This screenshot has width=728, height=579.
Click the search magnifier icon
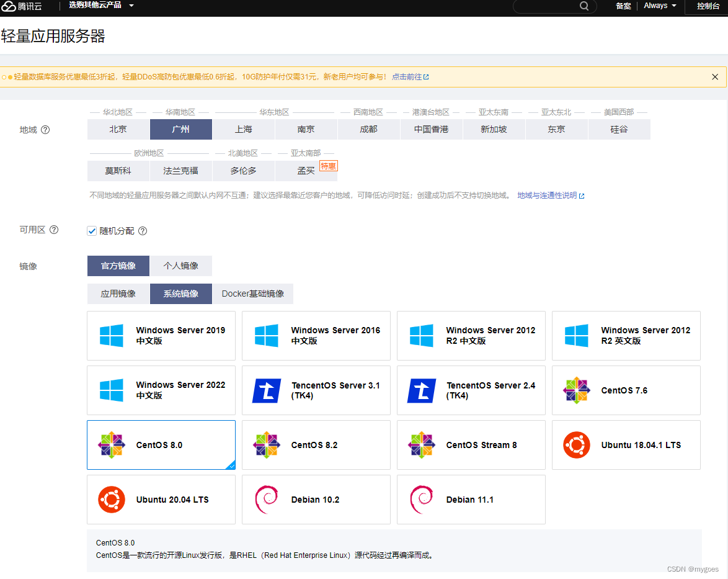coord(584,6)
